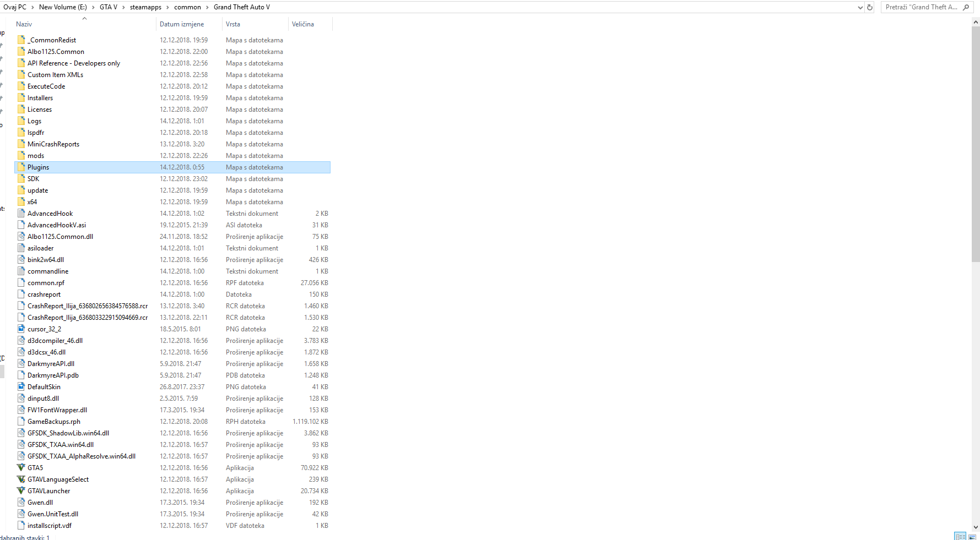Click the _CommonRedist folder icon
This screenshot has height=540, width=980.
pyautogui.click(x=21, y=40)
